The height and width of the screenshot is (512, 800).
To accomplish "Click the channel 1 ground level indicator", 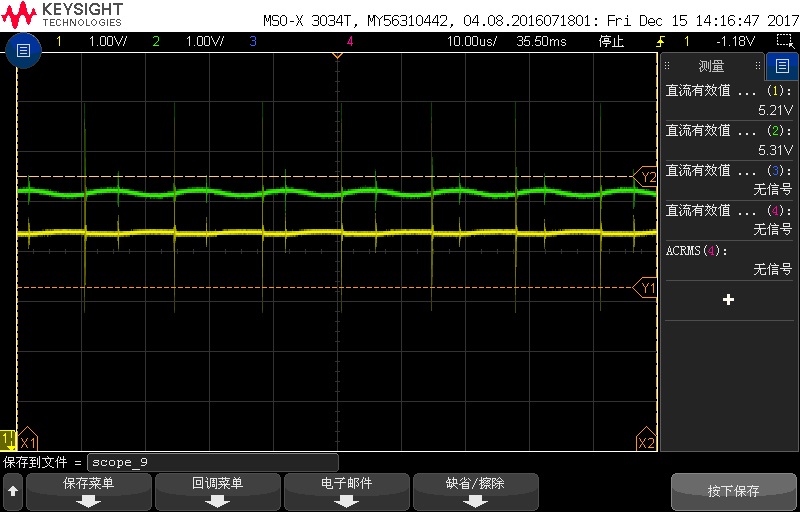I will [7, 439].
